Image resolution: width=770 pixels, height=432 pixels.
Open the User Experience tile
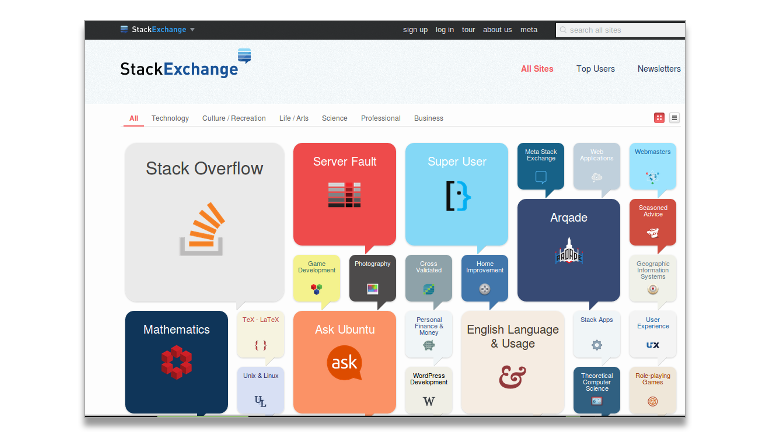pyautogui.click(x=652, y=334)
